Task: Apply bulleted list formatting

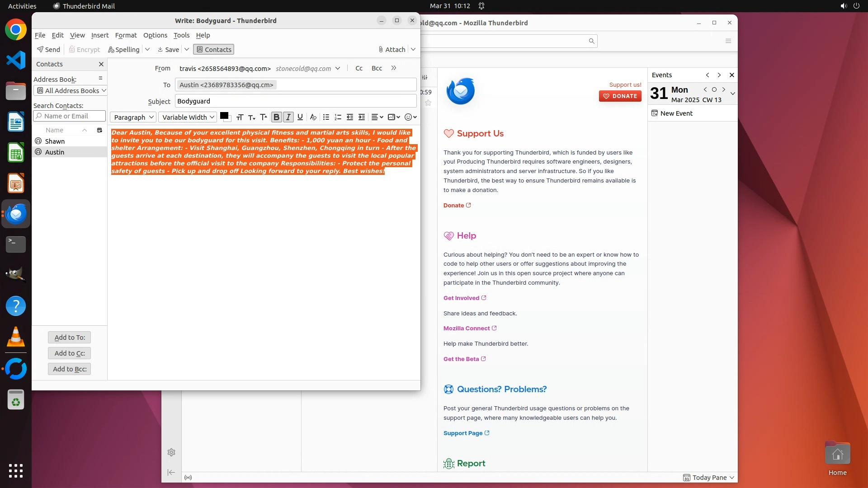Action: (x=326, y=117)
